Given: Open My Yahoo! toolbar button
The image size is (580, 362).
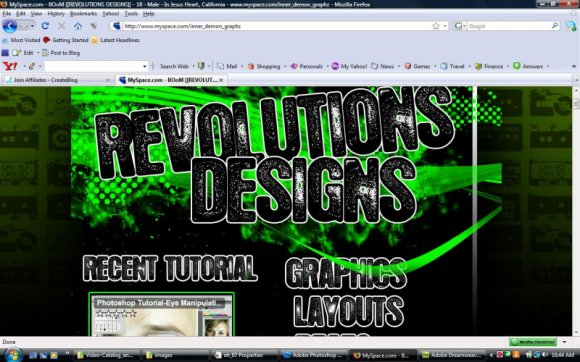Looking at the screenshot, I should pos(349,66).
